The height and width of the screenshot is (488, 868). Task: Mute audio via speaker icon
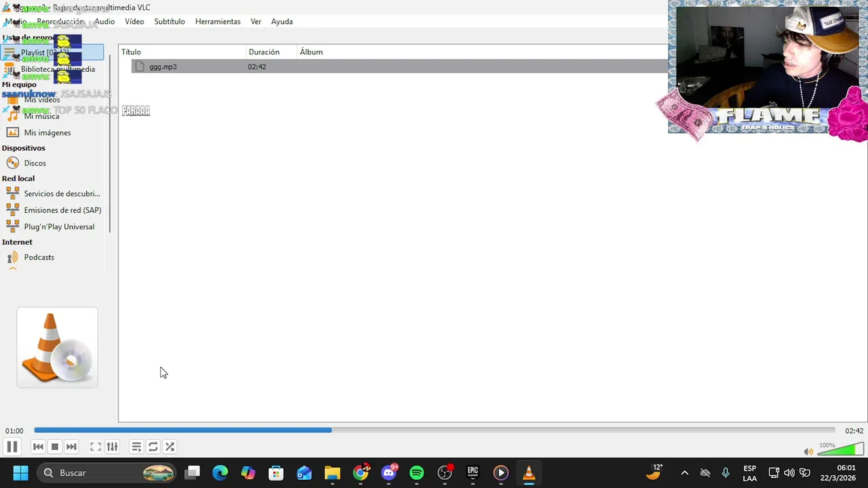tap(808, 451)
